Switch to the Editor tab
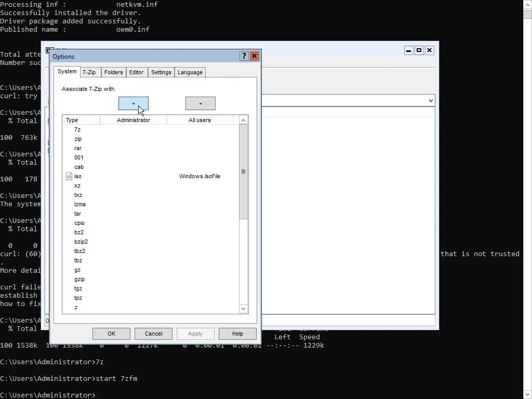 [137, 72]
